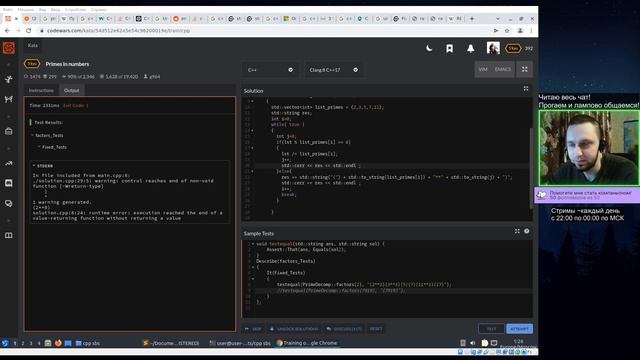Enable EMACS editor mode
The image size is (640, 360).
tap(502, 69)
